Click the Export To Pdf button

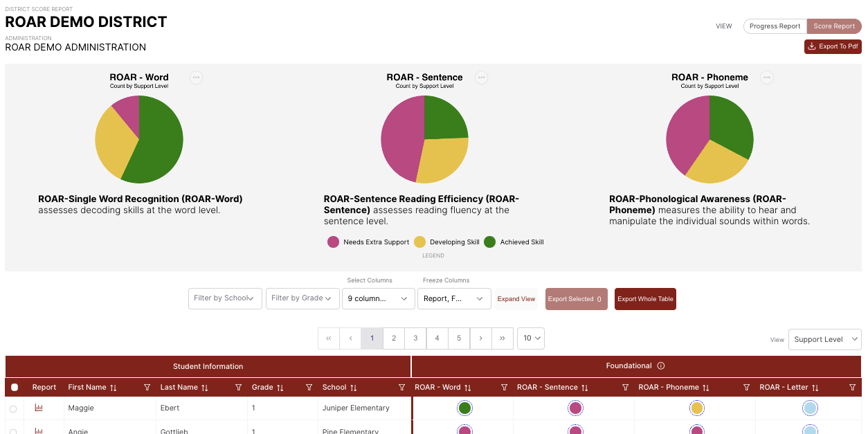click(833, 46)
